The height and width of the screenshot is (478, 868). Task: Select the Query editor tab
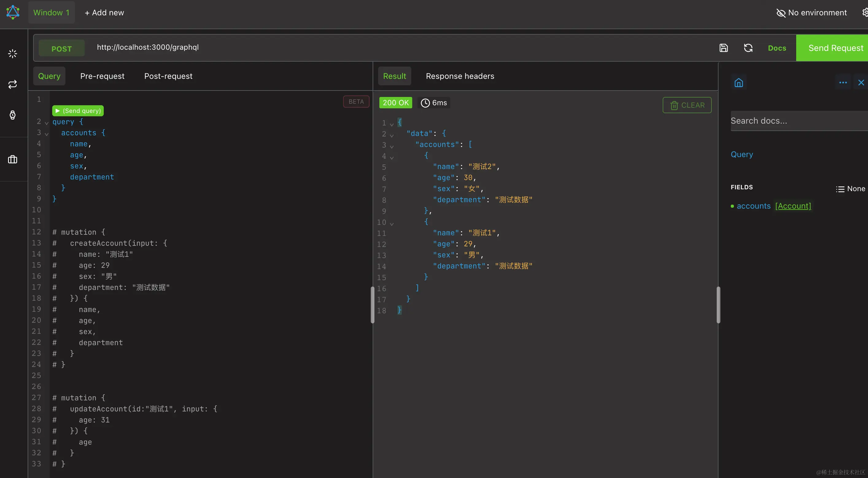pos(49,76)
